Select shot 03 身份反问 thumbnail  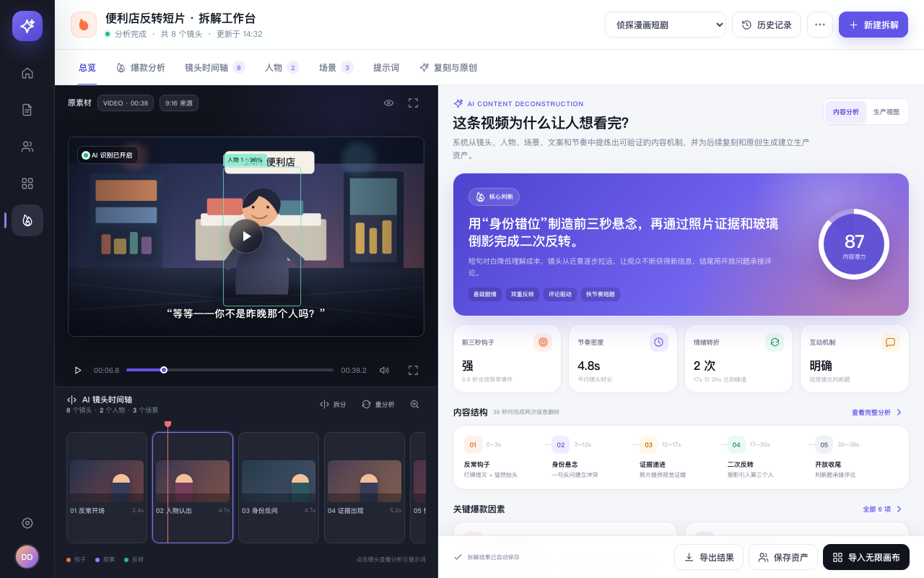coord(279,488)
